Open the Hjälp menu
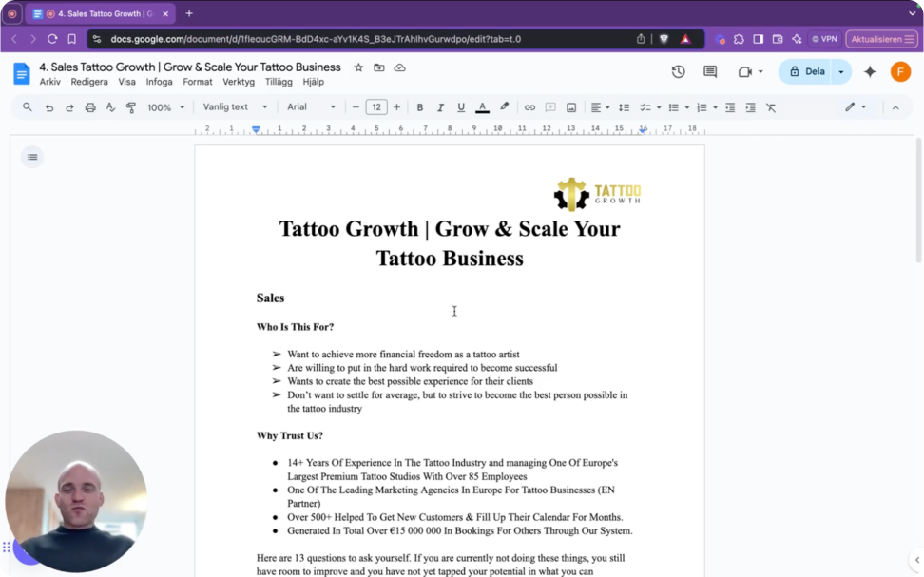Screen dimensions: 924x577 [313, 82]
